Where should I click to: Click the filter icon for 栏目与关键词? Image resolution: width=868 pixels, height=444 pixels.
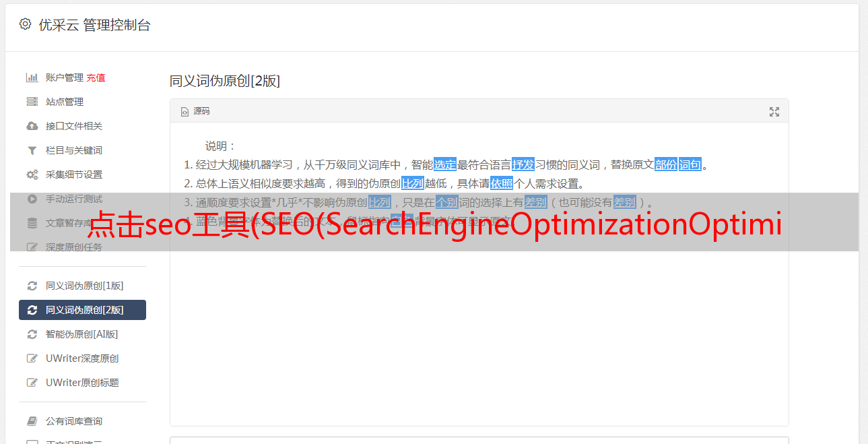click(32, 150)
